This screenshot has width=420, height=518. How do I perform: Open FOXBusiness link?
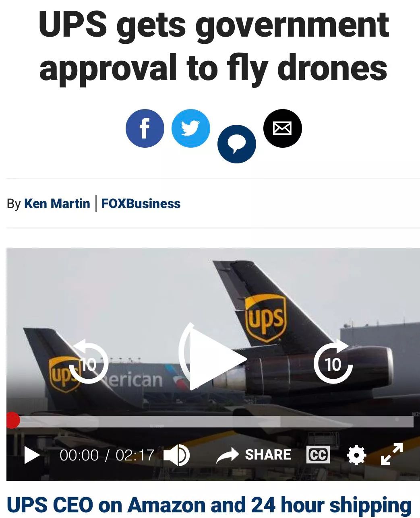pos(141,203)
